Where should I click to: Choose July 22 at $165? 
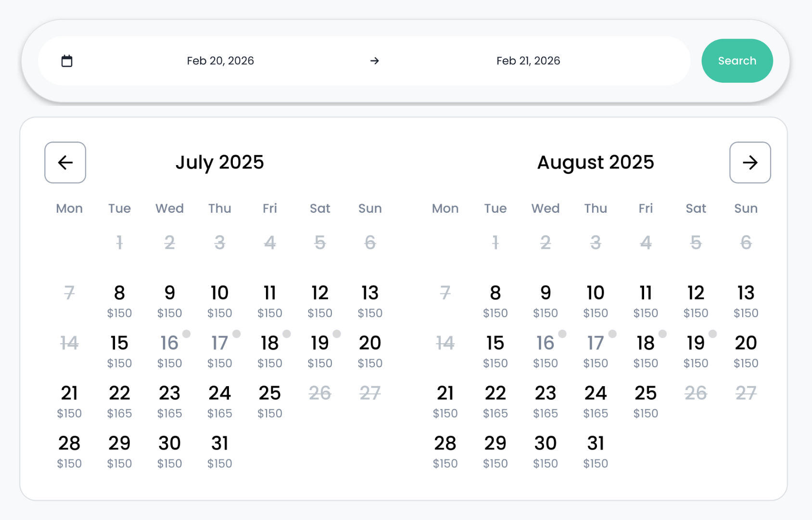[119, 401]
